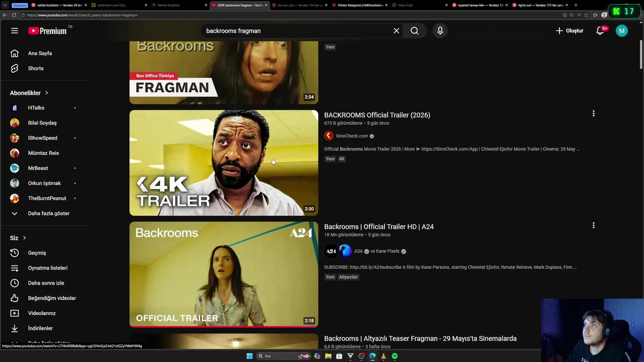Viewport: 644px width, 362px height.
Task: Click the browser URL address bar
Action: tap(292, 15)
